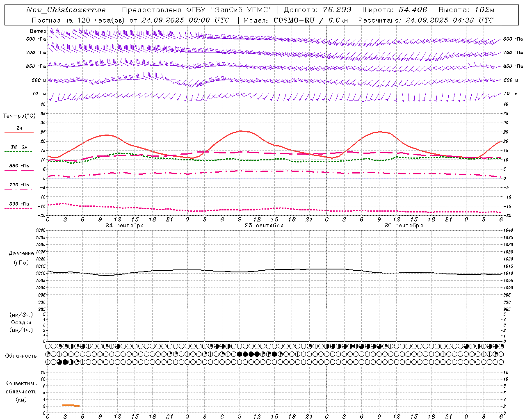This screenshot has width=525, height=420.
Task: Click the '26 сентября' date label
Action: (x=404, y=226)
